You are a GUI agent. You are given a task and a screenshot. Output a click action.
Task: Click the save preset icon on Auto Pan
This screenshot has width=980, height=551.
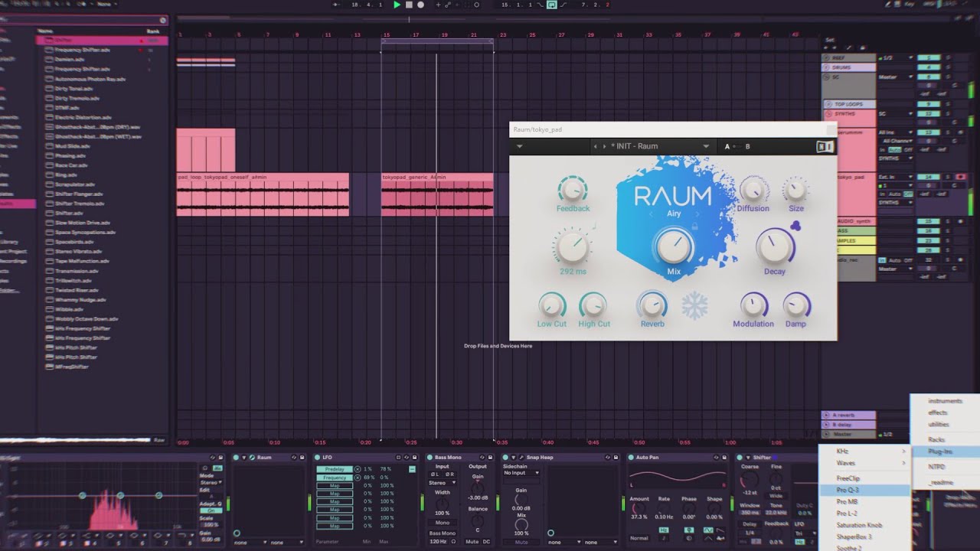click(725, 458)
